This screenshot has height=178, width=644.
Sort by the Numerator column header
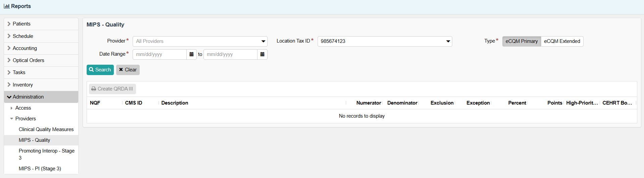[x=368, y=103]
